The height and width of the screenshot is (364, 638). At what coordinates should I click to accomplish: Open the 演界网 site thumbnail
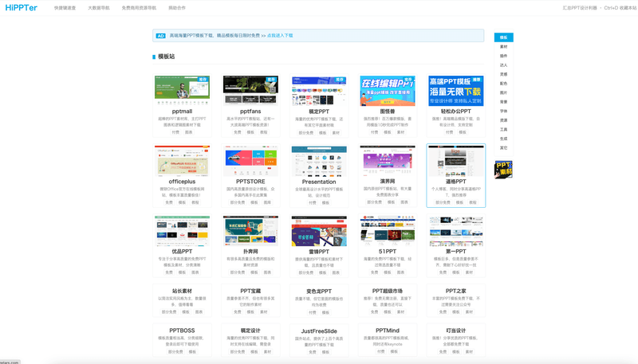click(388, 161)
